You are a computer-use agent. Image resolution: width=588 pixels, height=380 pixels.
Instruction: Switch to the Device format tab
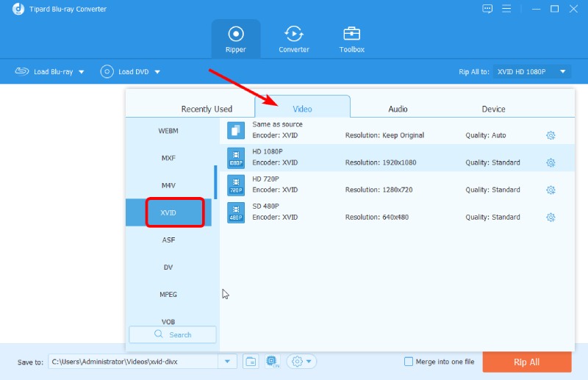[493, 109]
